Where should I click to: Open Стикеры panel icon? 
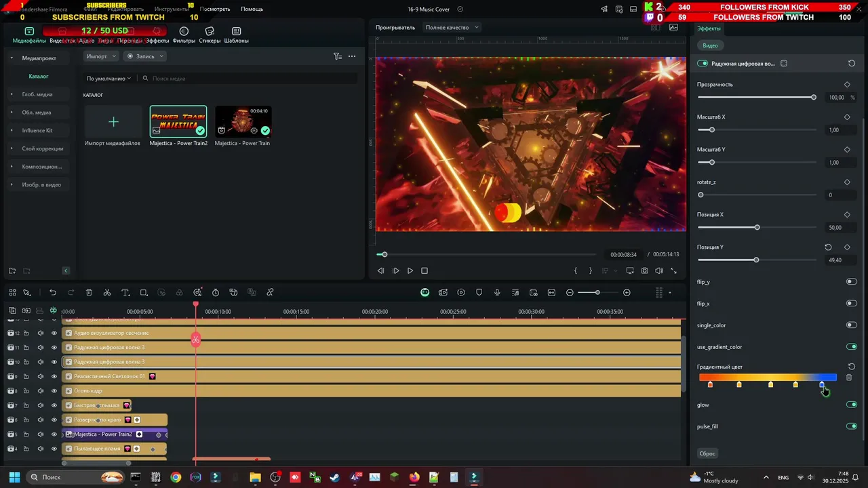point(210,31)
